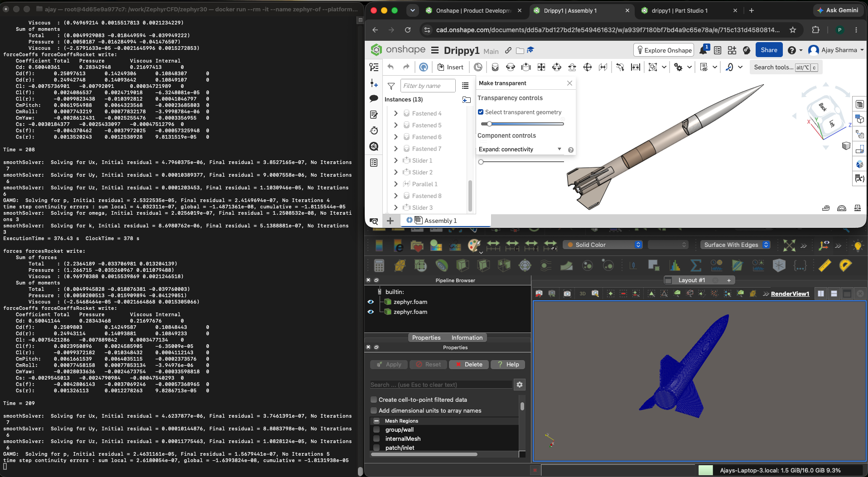868x477 pixels.
Task: Click the ParaView Reset Camera arrows icon
Action: pyautogui.click(x=789, y=245)
